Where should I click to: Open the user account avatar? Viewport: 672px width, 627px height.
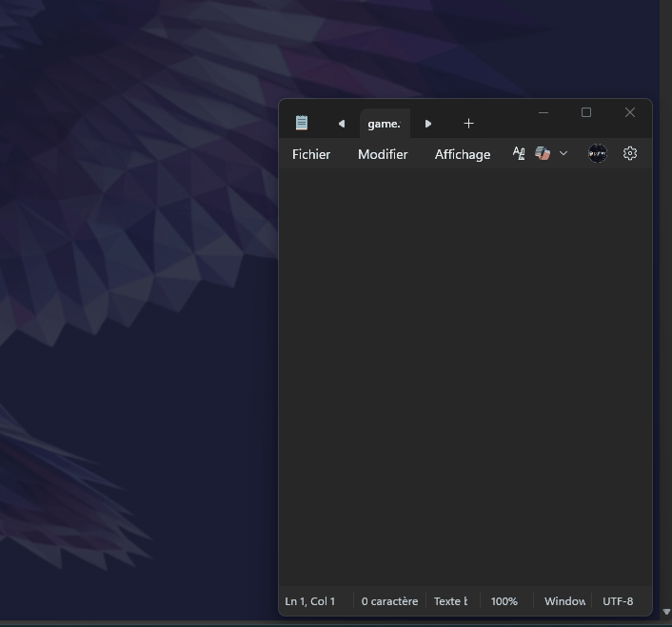(598, 153)
